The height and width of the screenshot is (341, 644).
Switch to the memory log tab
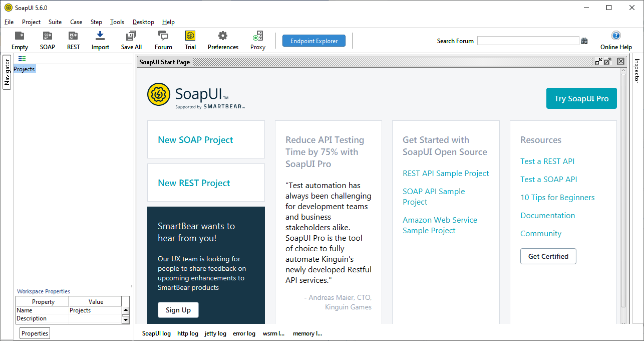point(307,333)
